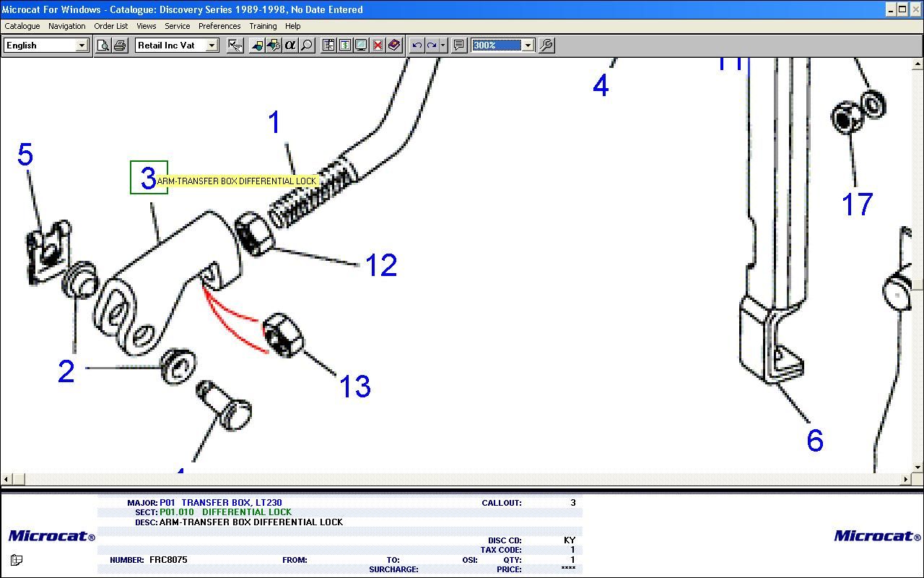
Task: Select callout number 17 on diagram
Action: [x=858, y=204]
